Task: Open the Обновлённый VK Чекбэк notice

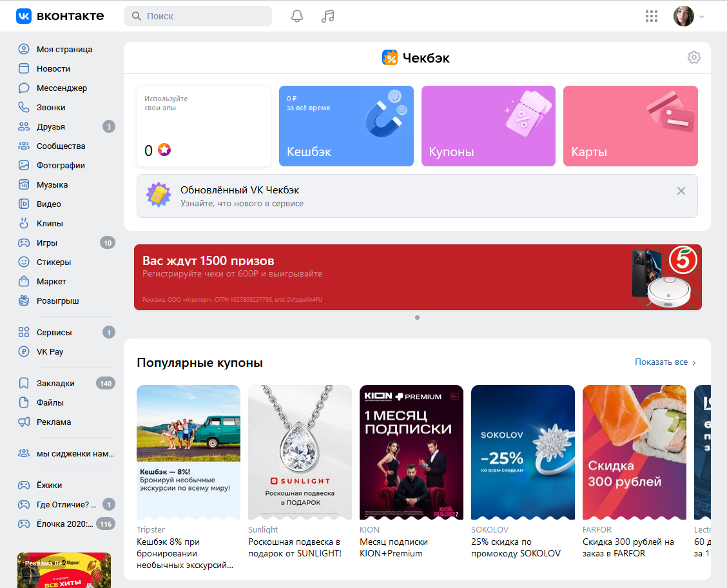Action: tap(417, 196)
